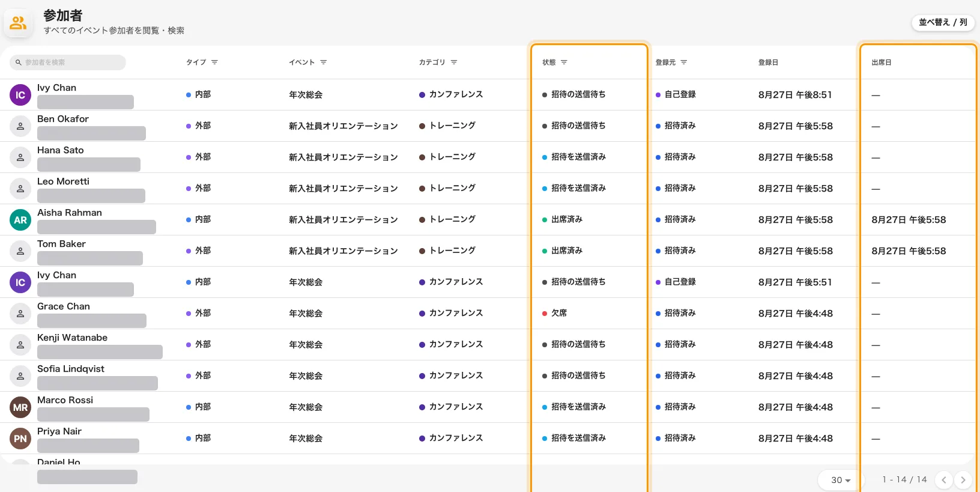Select the name Kenji Watanabe

point(73,338)
